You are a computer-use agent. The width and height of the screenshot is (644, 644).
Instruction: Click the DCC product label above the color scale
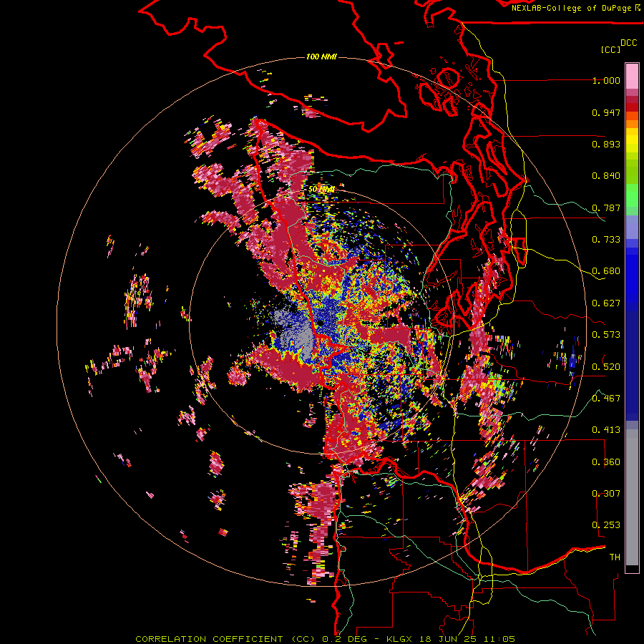click(628, 43)
